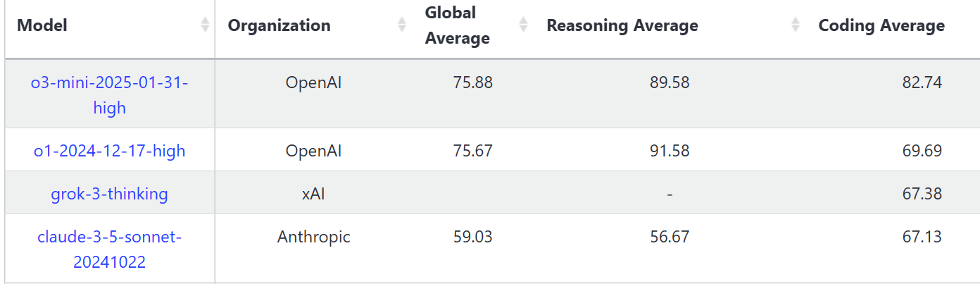Select the Coding Average column header text

point(881,26)
